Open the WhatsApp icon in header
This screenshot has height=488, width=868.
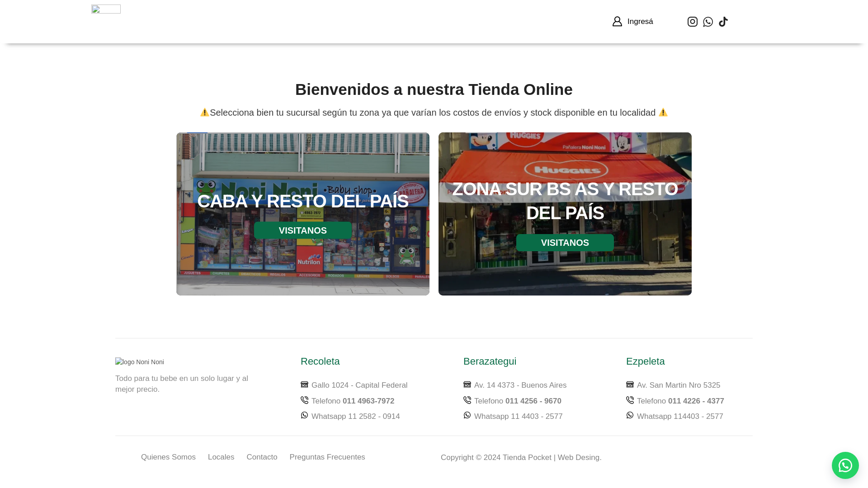708,22
